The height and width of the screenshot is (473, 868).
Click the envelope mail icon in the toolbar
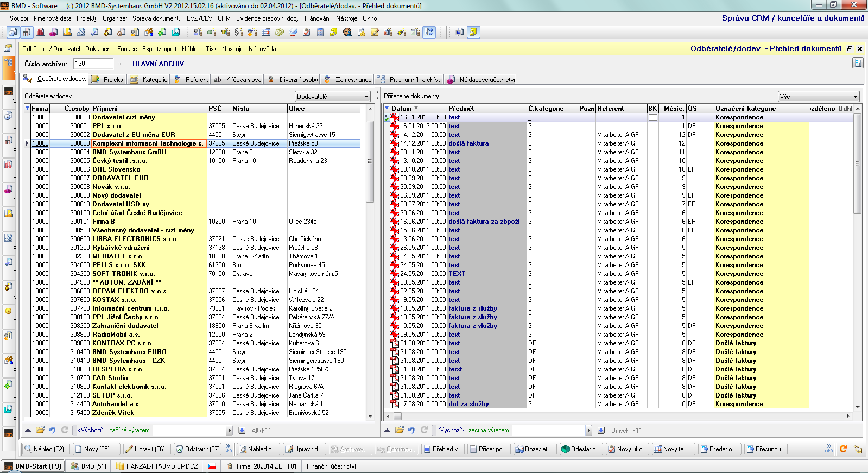tap(293, 32)
